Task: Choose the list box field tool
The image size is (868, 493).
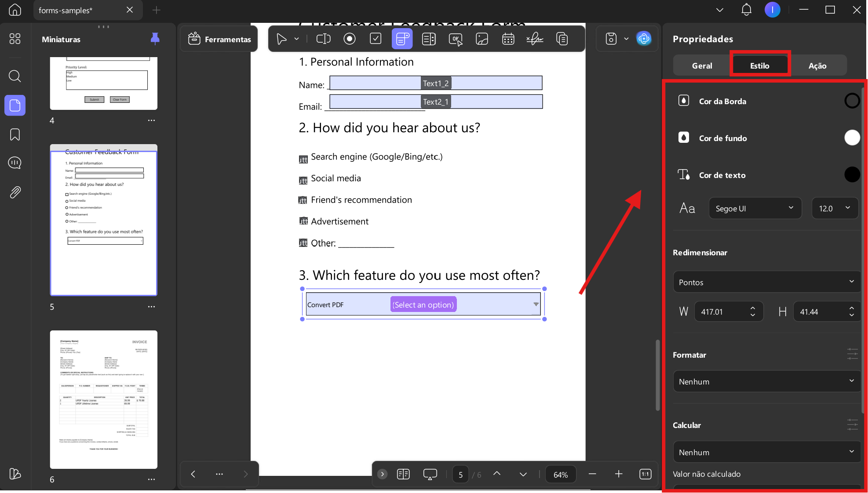Action: coord(429,39)
